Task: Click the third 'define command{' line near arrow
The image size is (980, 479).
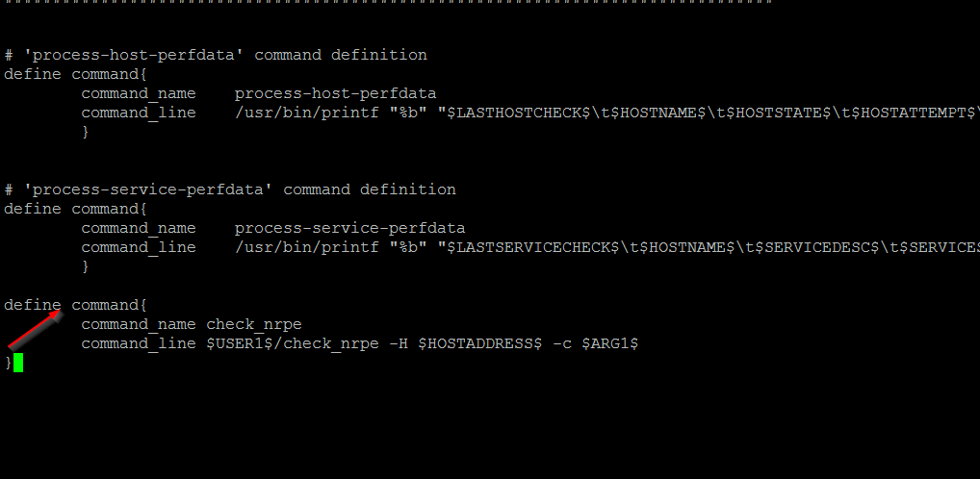Action: click(76, 305)
